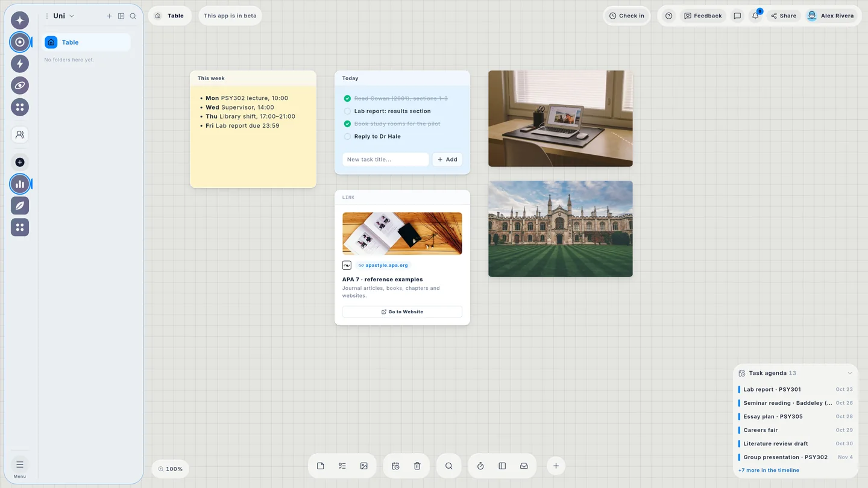Open the university building photo
The width and height of the screenshot is (868, 488).
click(561, 229)
